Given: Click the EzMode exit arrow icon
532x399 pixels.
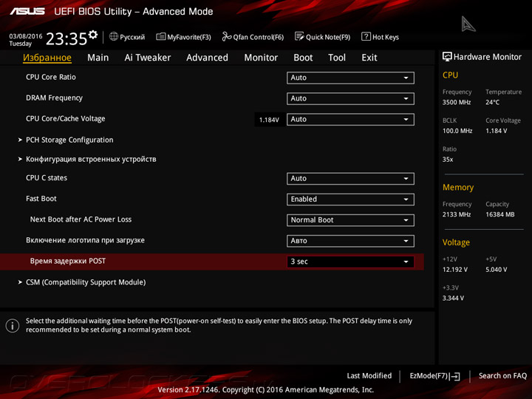Looking at the screenshot, I should click(x=455, y=376).
